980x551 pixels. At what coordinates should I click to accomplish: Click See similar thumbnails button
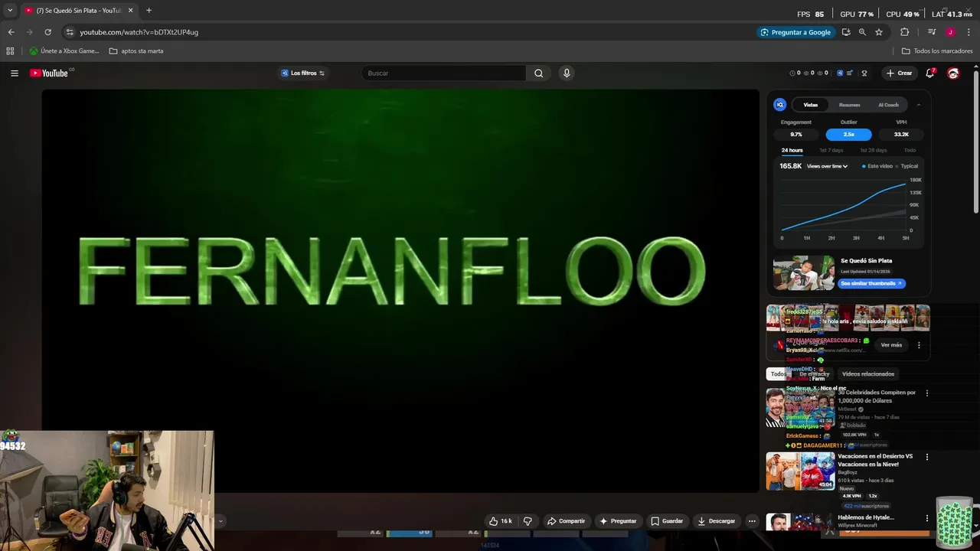coord(872,283)
